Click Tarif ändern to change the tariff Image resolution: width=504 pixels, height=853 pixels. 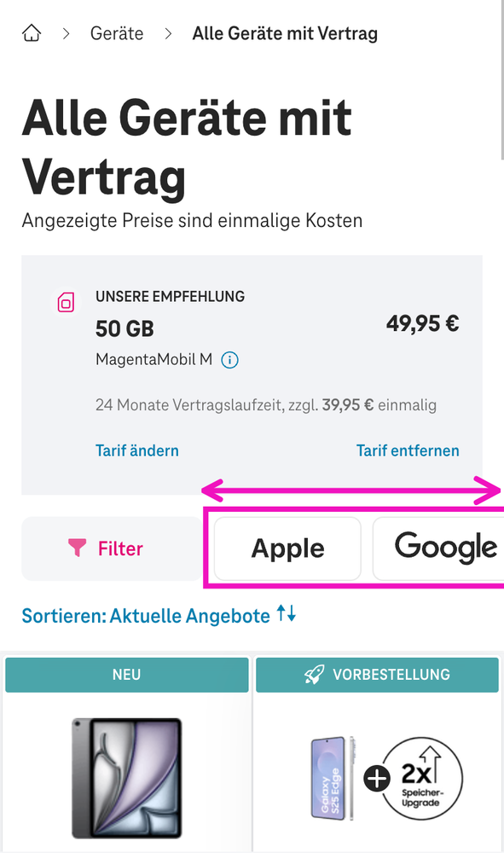pyautogui.click(x=136, y=450)
